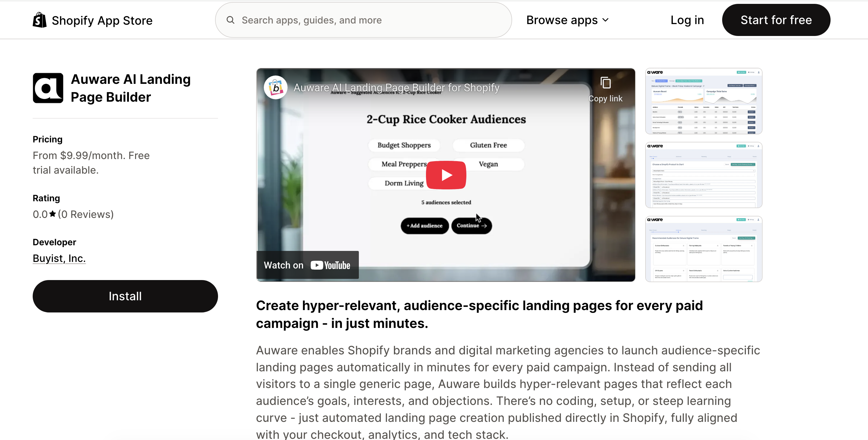Screen dimensions: 868x440
Task: Open the Choose a Shopify Product thumbnail
Action: pos(703,175)
